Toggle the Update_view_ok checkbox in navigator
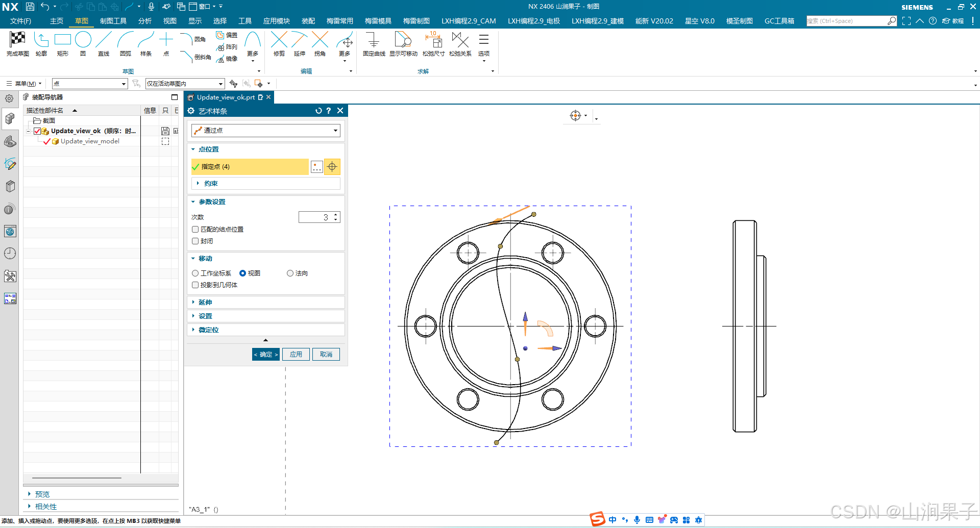The height and width of the screenshot is (528, 980). click(x=37, y=131)
